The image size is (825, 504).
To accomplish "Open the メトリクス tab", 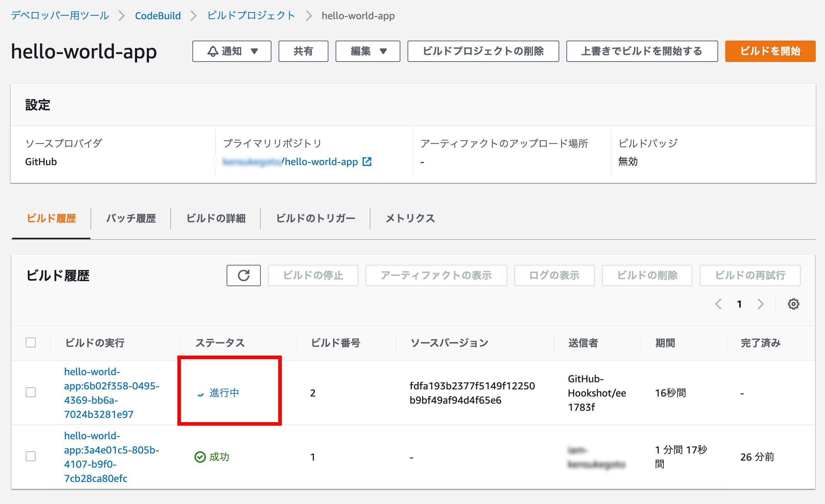I will [410, 219].
